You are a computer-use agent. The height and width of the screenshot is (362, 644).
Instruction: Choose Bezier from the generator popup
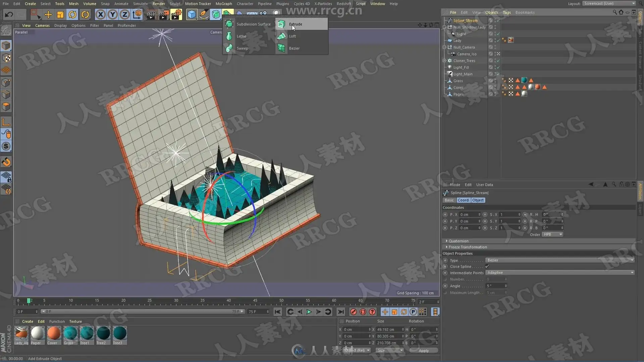(x=301, y=48)
